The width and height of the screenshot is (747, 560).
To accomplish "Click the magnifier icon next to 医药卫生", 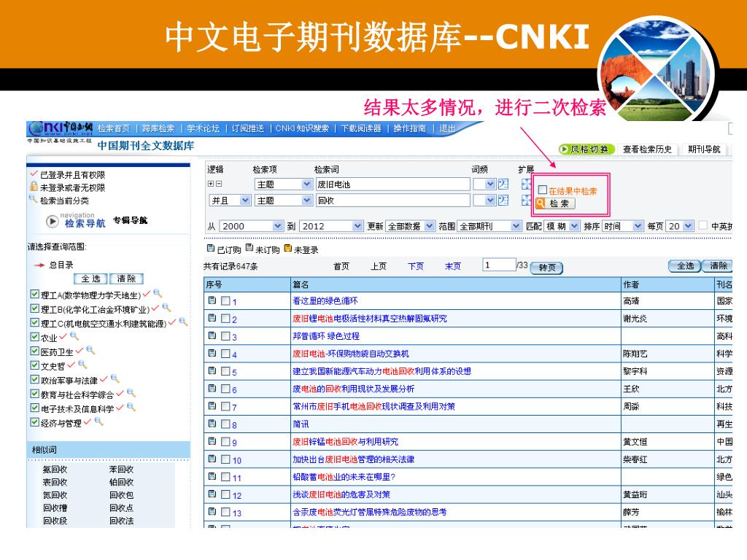I will pos(90,351).
